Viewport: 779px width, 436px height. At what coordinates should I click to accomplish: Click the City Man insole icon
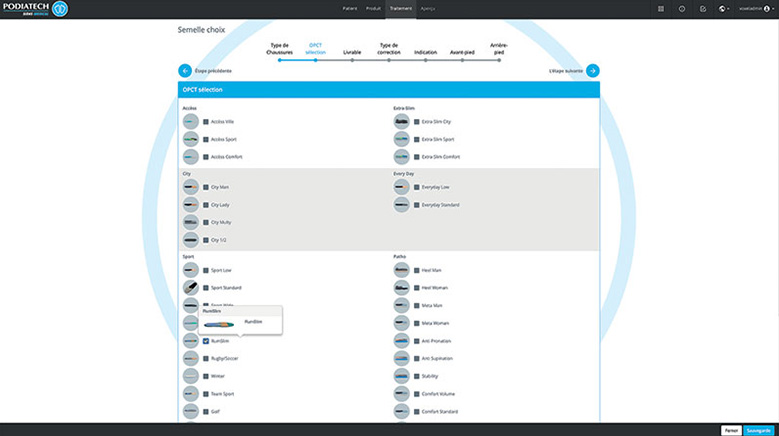pyautogui.click(x=190, y=187)
